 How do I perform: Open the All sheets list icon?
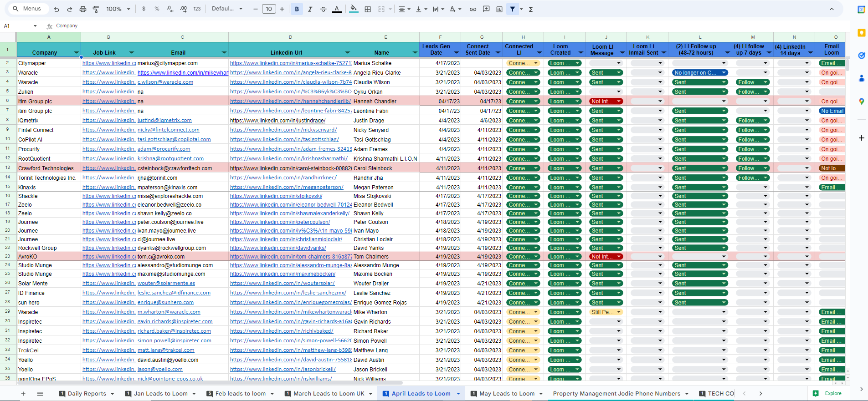(40, 394)
